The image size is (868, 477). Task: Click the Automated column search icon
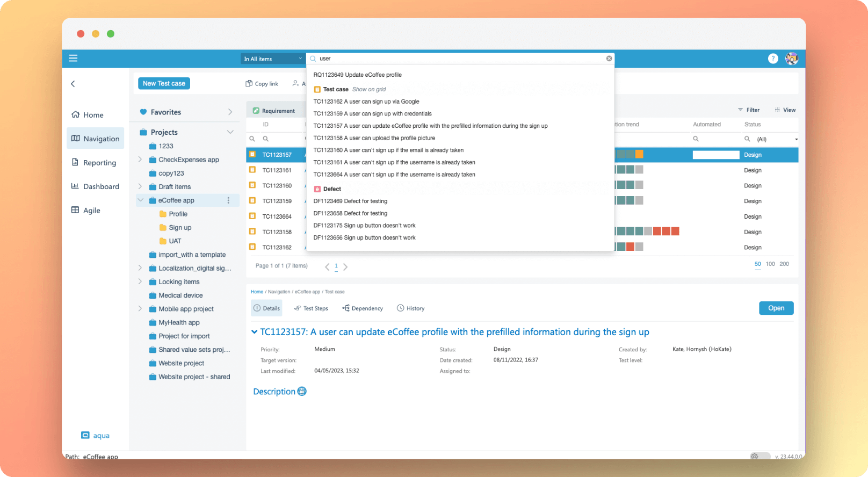[x=696, y=139]
